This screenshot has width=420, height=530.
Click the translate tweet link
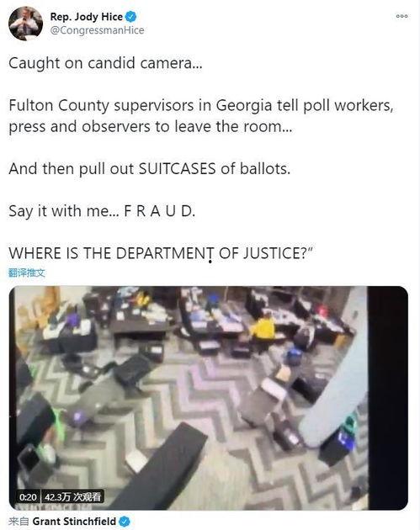(26, 273)
